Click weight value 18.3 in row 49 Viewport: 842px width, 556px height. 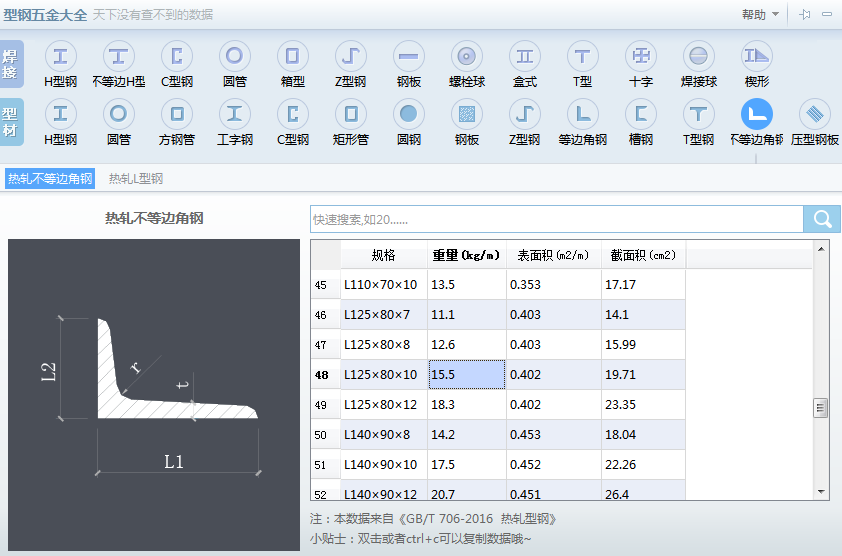[467, 405]
